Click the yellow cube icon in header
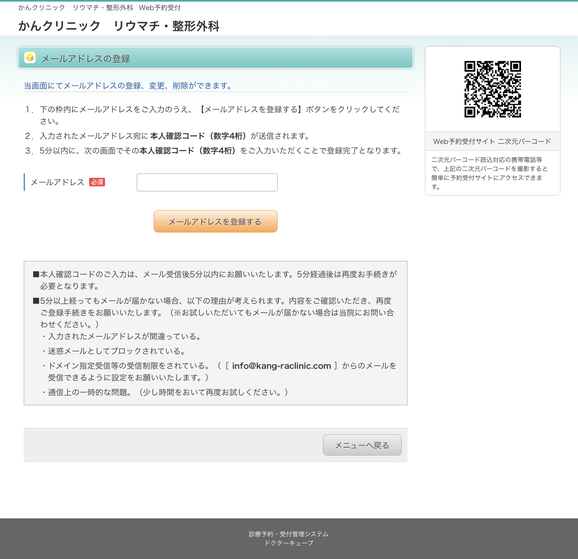This screenshot has height=559, width=578. (x=30, y=58)
